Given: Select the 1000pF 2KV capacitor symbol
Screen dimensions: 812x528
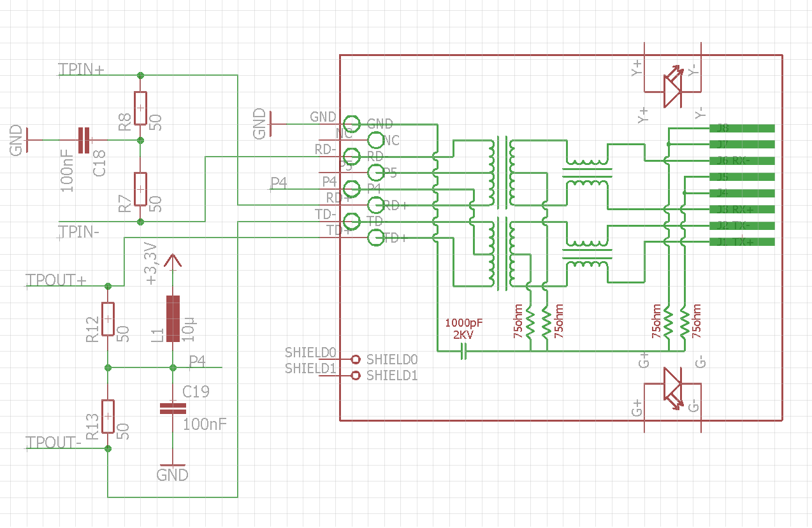Looking at the screenshot, I should 464,351.
